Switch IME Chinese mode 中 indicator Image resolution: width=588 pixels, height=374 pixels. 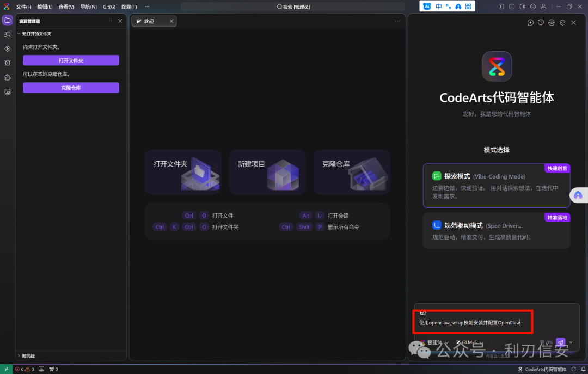438,7
